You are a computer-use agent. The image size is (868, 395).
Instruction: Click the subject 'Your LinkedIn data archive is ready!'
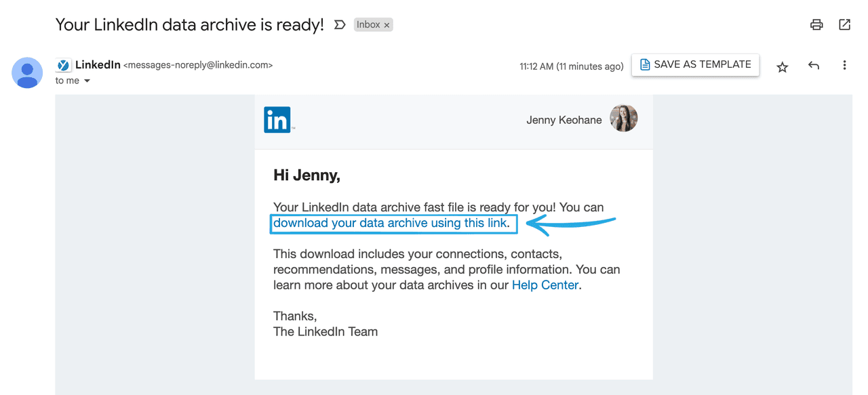190,25
